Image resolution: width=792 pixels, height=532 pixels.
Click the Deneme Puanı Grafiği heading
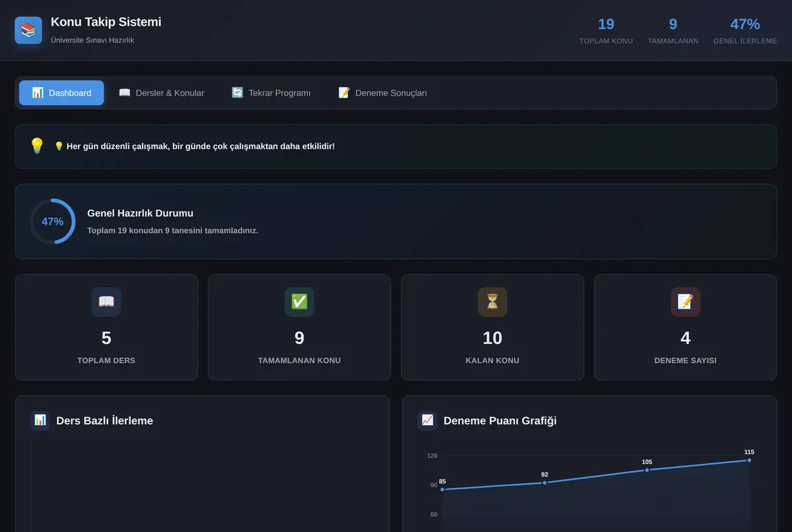500,420
